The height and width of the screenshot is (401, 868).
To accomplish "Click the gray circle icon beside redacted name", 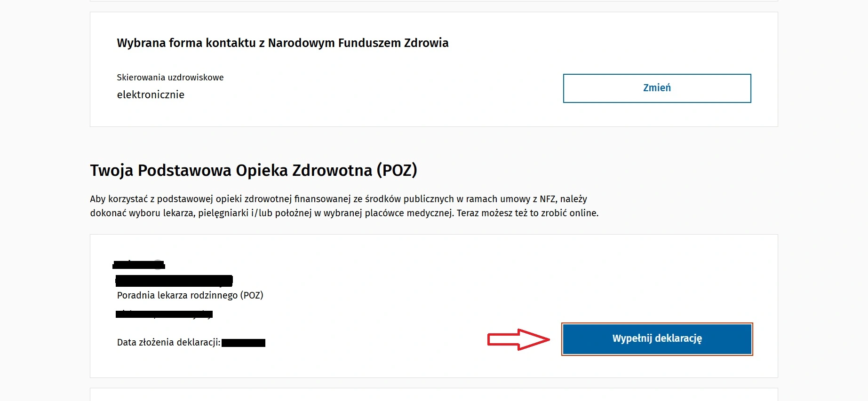I will pos(159,264).
